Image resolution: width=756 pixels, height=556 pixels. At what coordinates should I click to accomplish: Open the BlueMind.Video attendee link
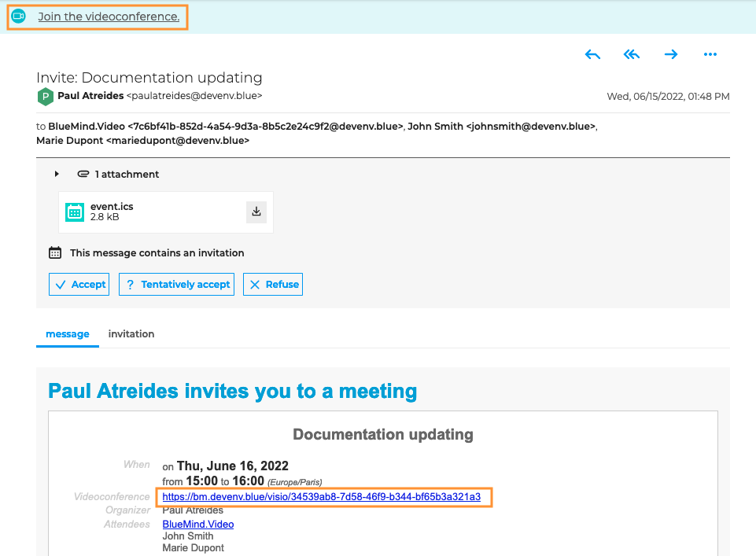(198, 525)
